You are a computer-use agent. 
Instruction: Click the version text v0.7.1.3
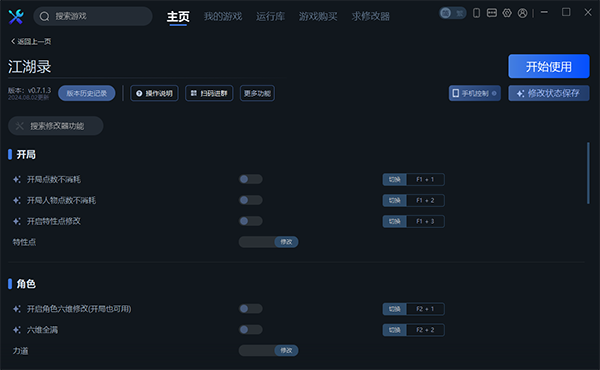coord(39,90)
